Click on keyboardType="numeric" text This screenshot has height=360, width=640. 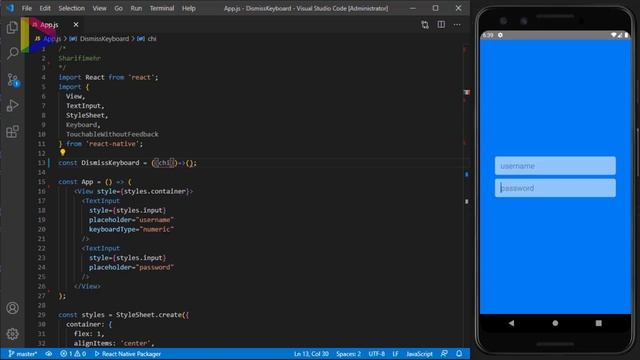click(x=131, y=229)
